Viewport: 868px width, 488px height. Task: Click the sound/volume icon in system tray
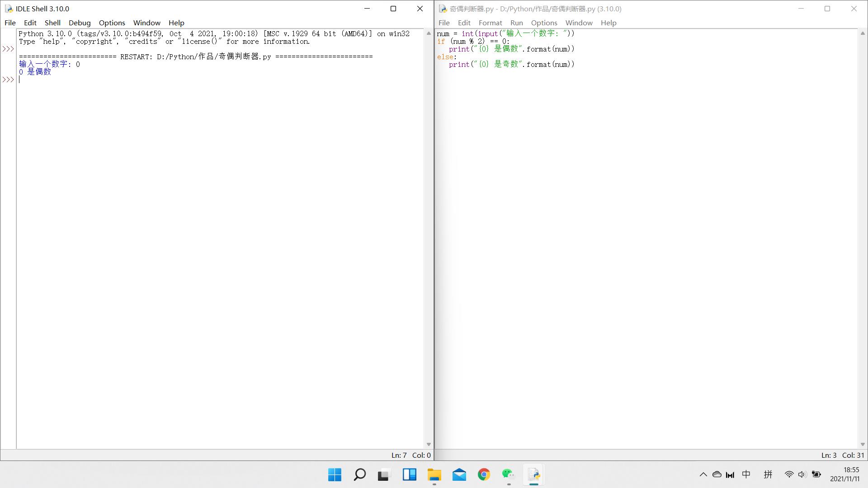point(802,475)
